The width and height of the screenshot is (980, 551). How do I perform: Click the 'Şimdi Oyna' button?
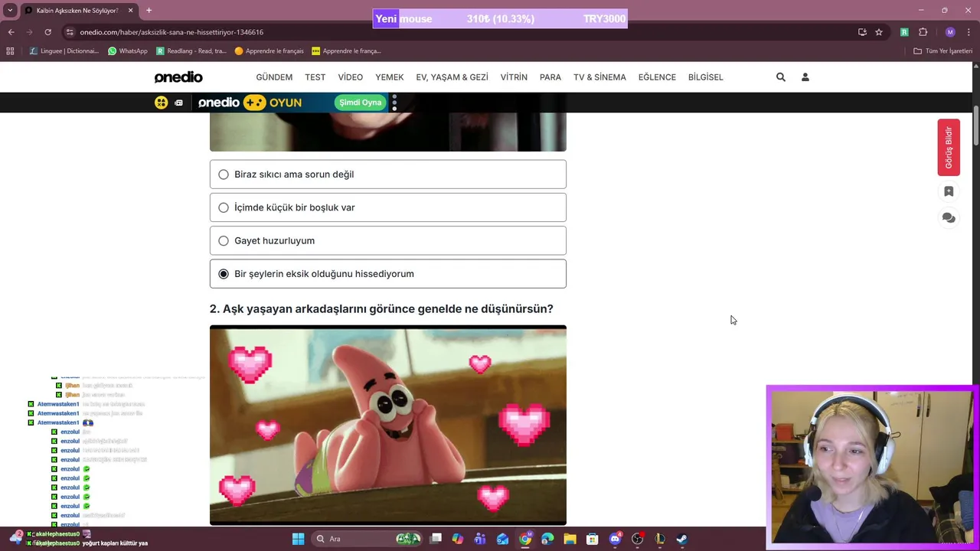click(361, 103)
